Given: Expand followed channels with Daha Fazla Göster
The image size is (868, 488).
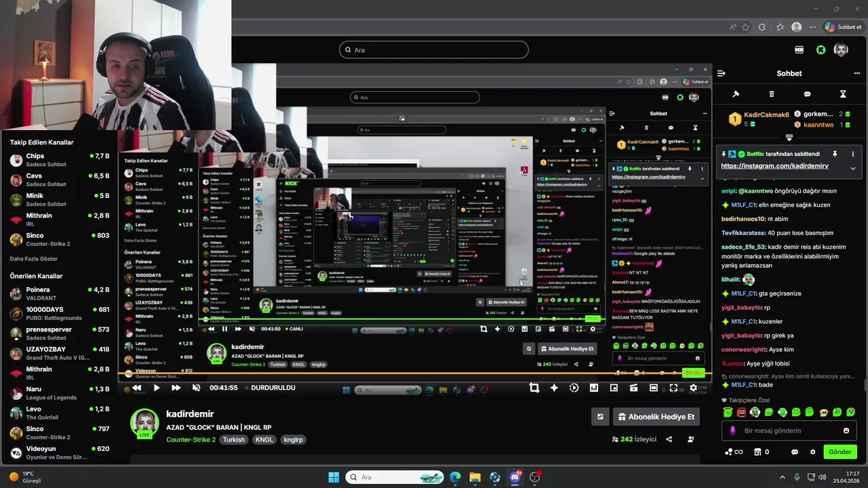Looking at the screenshot, I should tap(33, 259).
